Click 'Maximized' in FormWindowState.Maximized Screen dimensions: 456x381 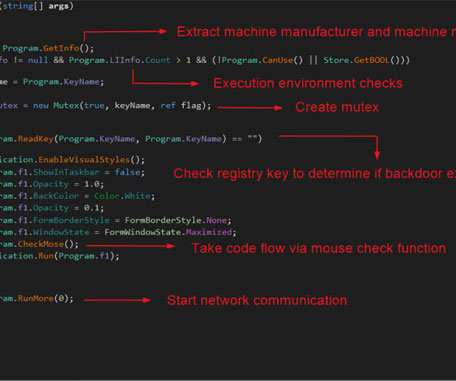(x=209, y=232)
